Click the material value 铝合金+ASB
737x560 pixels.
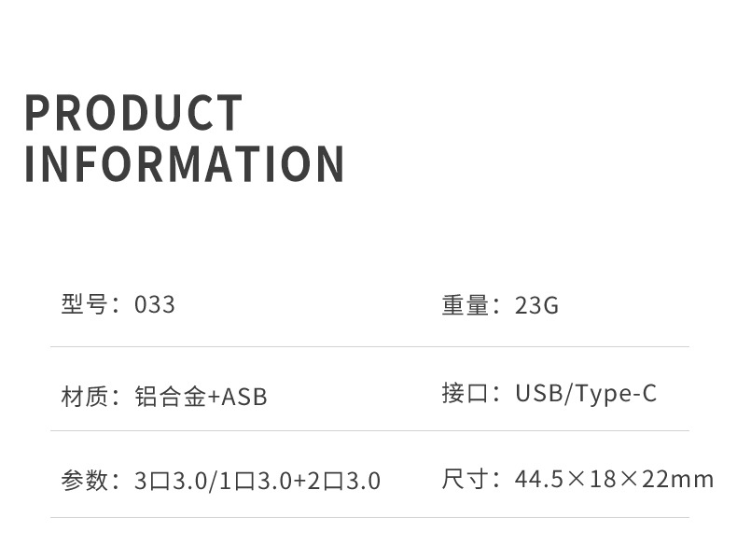pos(201,397)
